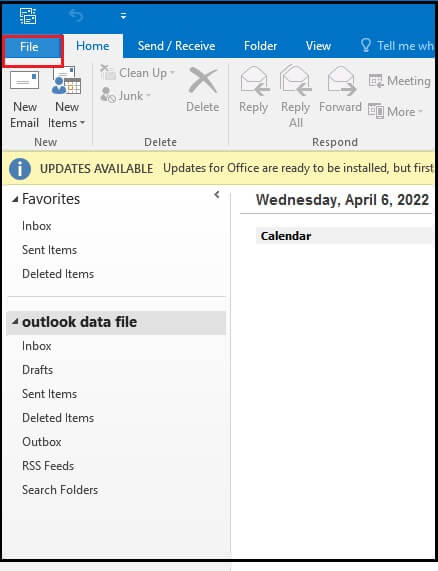This screenshot has width=438, height=571.
Task: Click the Tell me search box
Action: (397, 46)
